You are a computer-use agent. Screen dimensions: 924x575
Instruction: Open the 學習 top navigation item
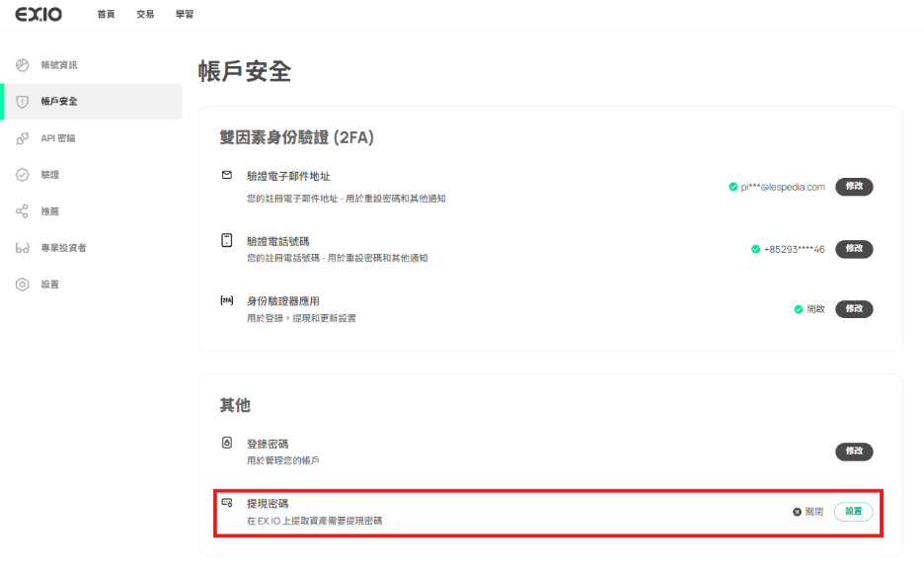pyautogui.click(x=185, y=14)
